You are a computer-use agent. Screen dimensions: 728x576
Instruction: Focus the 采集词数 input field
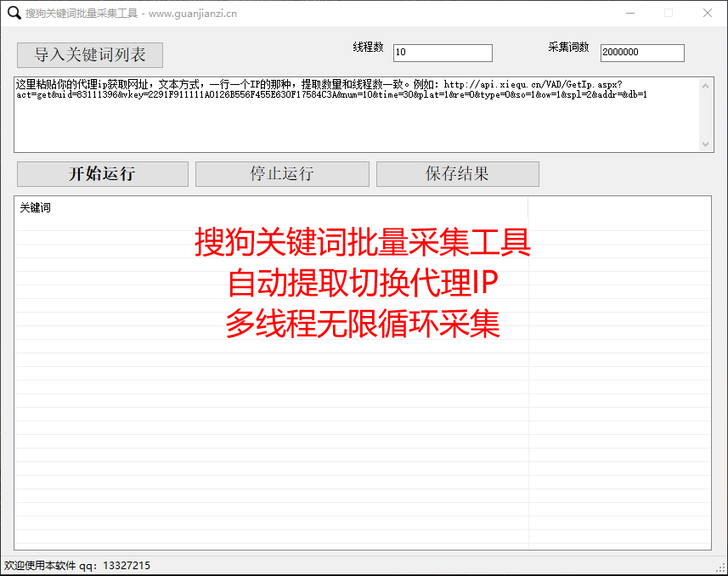(642, 53)
